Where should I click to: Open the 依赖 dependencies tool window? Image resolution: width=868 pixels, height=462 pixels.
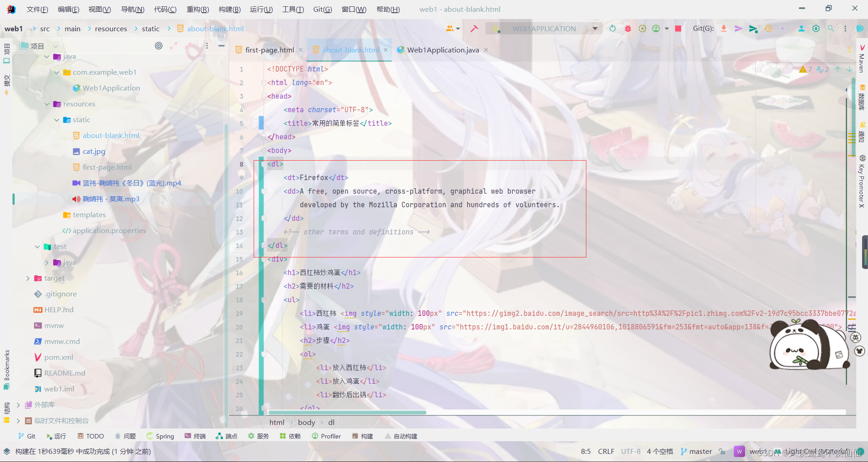click(x=290, y=436)
